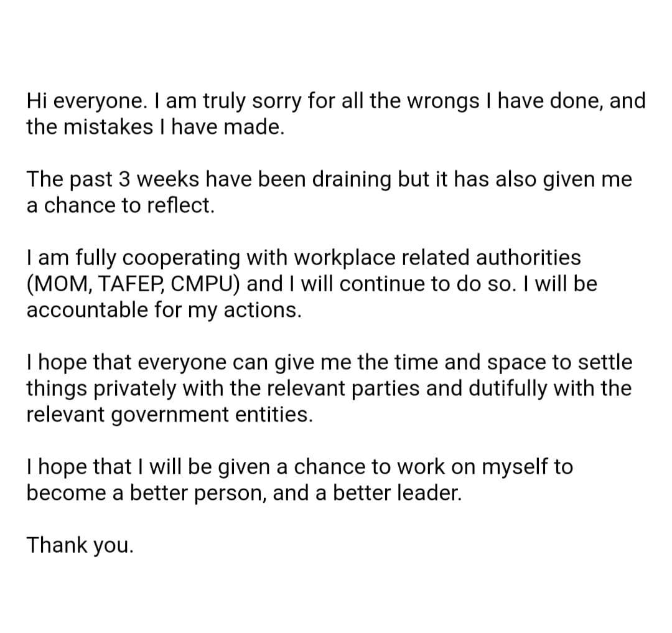Click the phrase "relevant government entities."
The image size is (672, 633).
(x=169, y=414)
